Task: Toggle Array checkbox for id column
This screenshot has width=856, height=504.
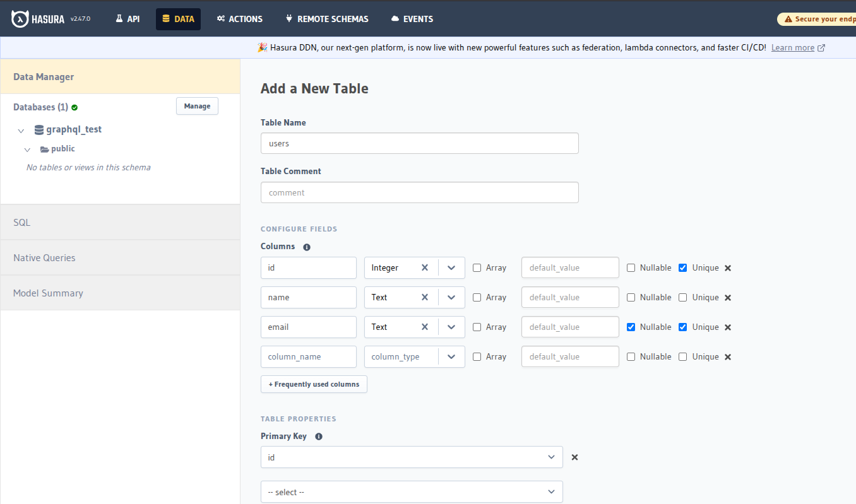Action: (x=477, y=267)
